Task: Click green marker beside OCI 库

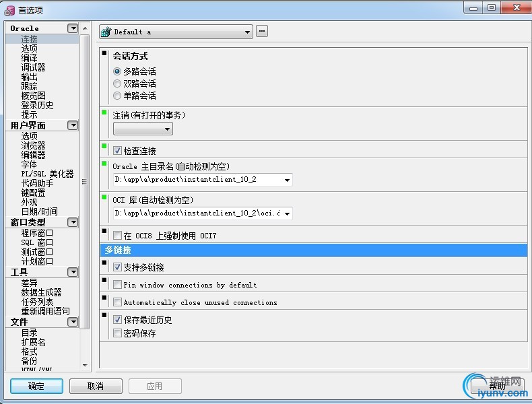Action: pos(104,197)
